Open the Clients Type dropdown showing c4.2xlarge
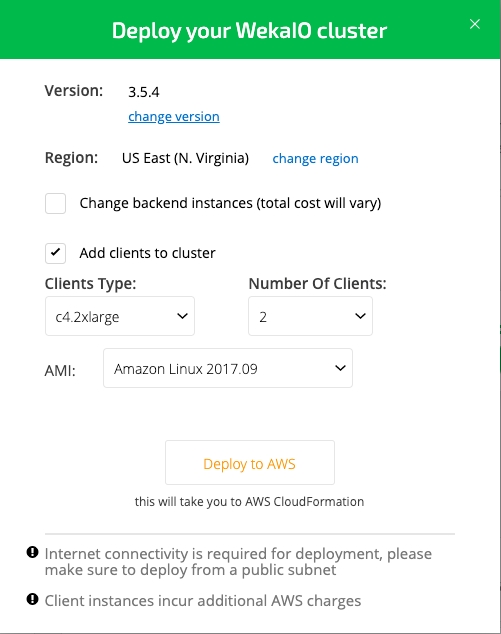The height and width of the screenshot is (634, 501). 120,316
